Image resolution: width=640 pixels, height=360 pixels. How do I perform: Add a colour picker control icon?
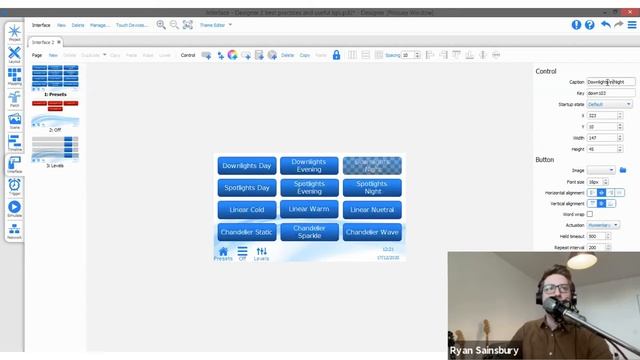click(x=233, y=55)
